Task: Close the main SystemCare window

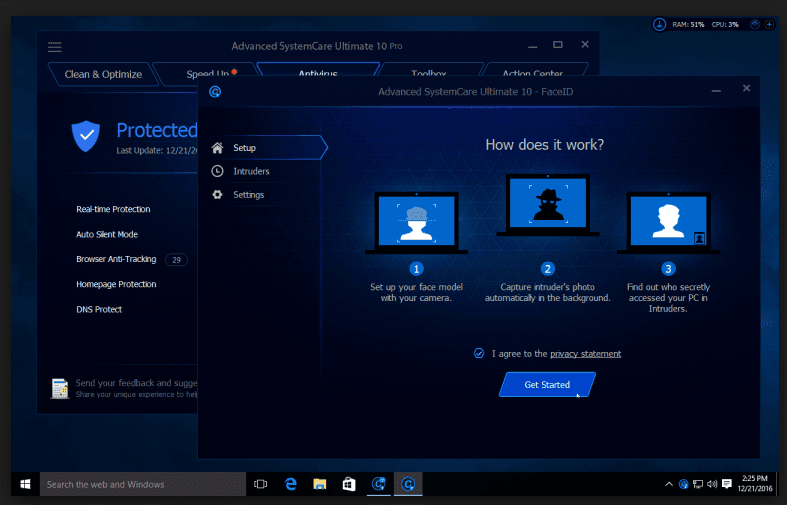Action: coord(585,44)
